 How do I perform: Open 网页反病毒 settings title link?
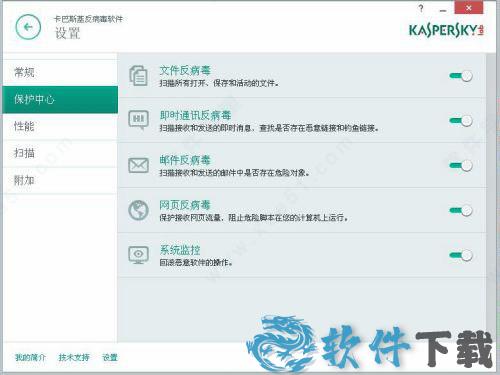(185, 205)
